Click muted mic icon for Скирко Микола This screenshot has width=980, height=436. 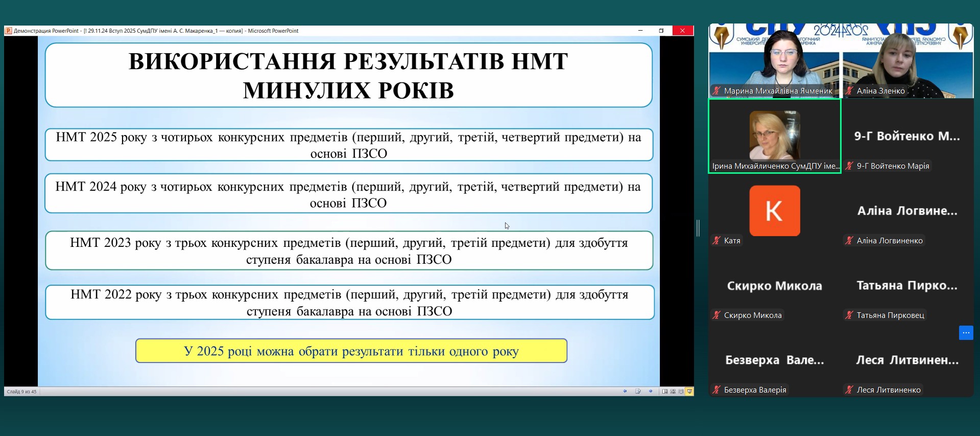(x=716, y=315)
